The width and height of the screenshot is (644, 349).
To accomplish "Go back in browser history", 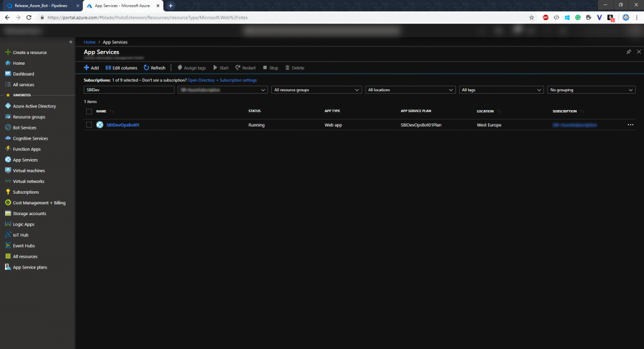I will point(7,18).
